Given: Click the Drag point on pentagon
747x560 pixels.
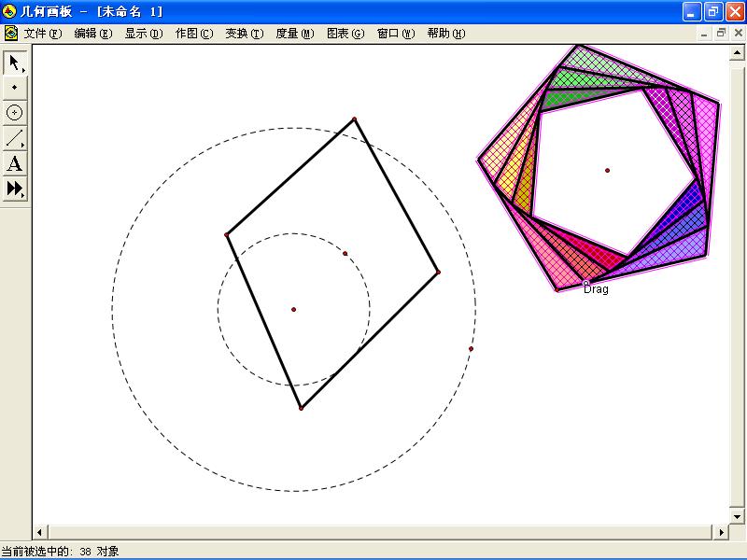Looking at the screenshot, I should (x=586, y=284).
